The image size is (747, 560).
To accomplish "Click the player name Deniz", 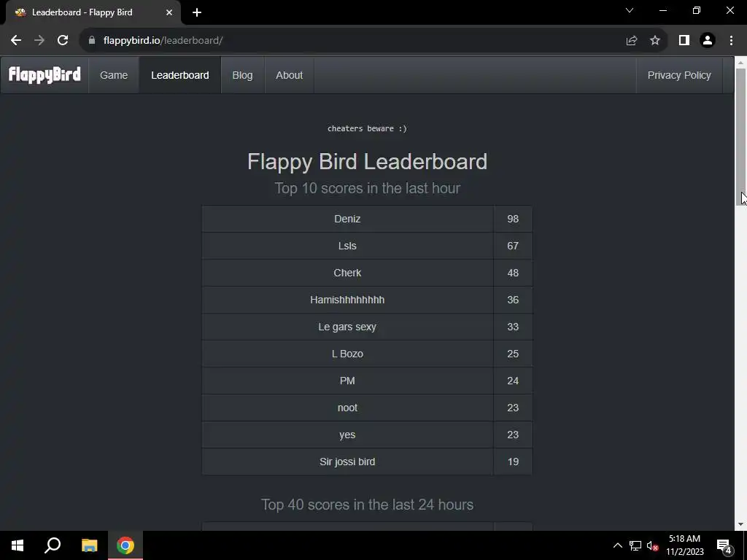I will pyautogui.click(x=347, y=219).
